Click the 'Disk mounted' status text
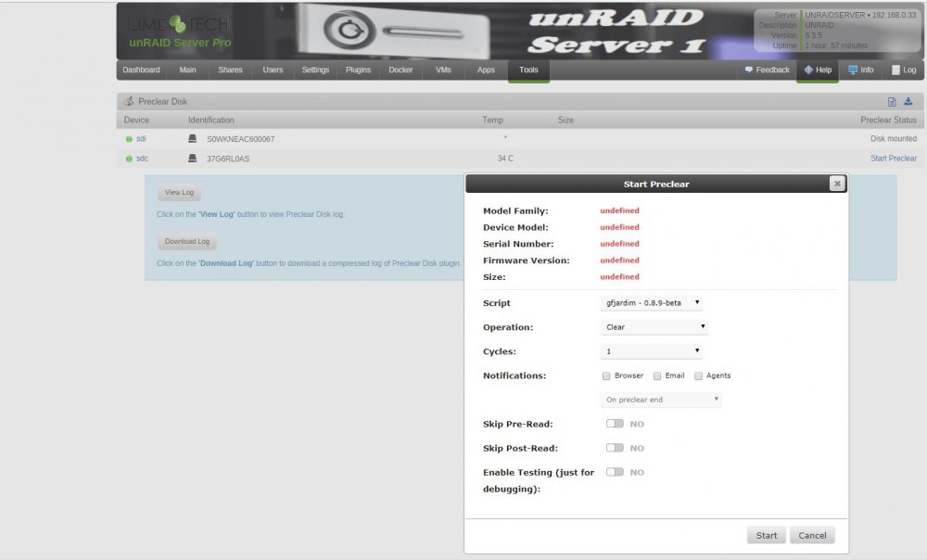 (894, 138)
